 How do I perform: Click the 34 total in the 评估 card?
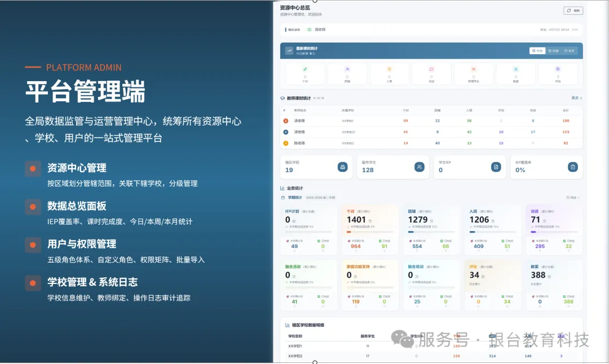click(x=474, y=275)
